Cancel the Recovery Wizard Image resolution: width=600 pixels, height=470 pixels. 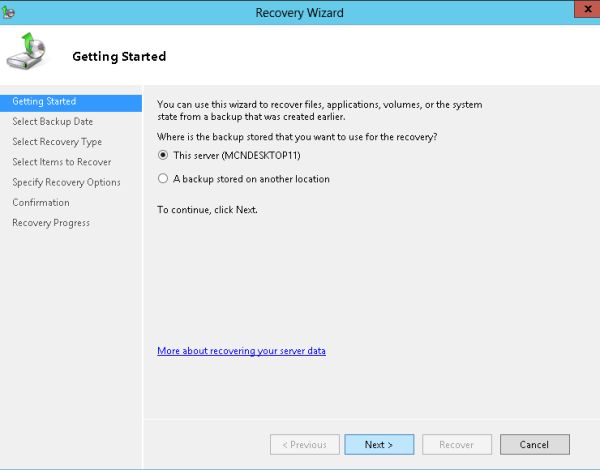pos(535,444)
